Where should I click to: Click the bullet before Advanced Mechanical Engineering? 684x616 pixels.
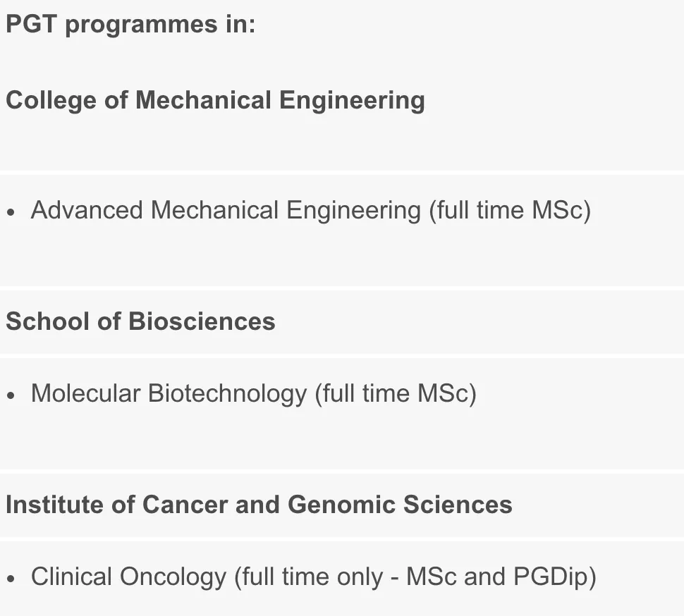(x=11, y=212)
